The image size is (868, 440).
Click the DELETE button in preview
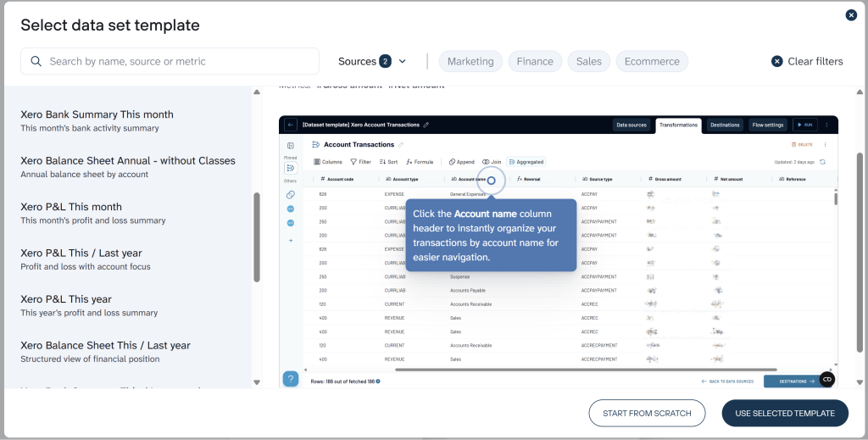pos(802,145)
